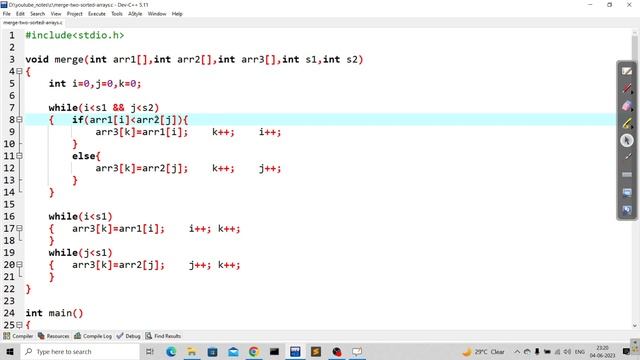Viewport: 640px width, 360px height.
Task: Collapse the else block fold at line 11
Action: [19, 156]
